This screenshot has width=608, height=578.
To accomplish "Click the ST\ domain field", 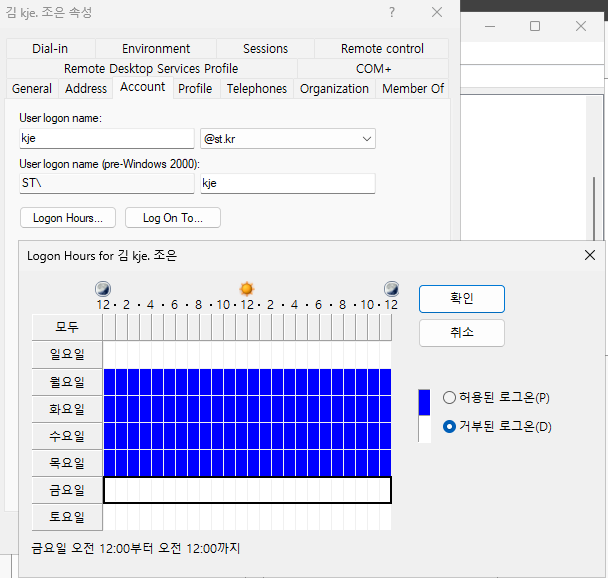I will [107, 183].
